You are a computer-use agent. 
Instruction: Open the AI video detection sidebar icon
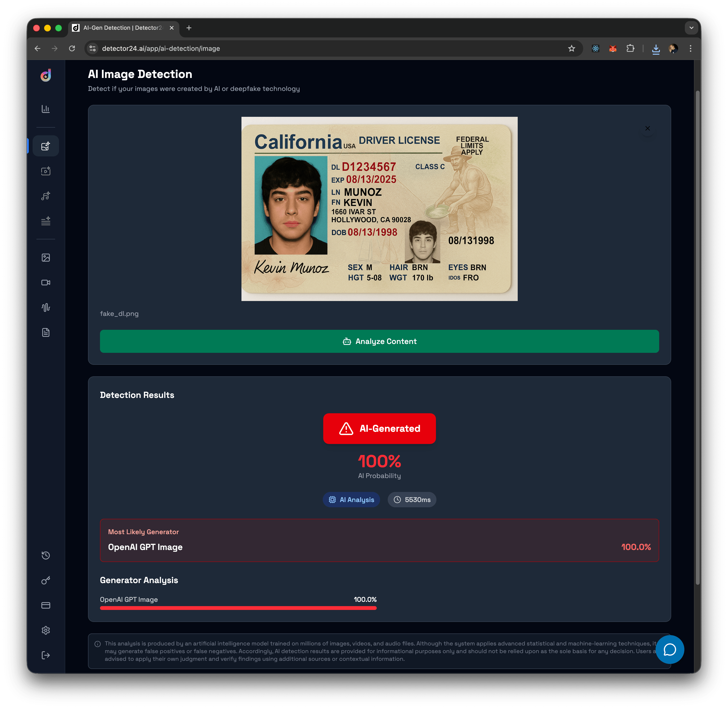(45, 171)
